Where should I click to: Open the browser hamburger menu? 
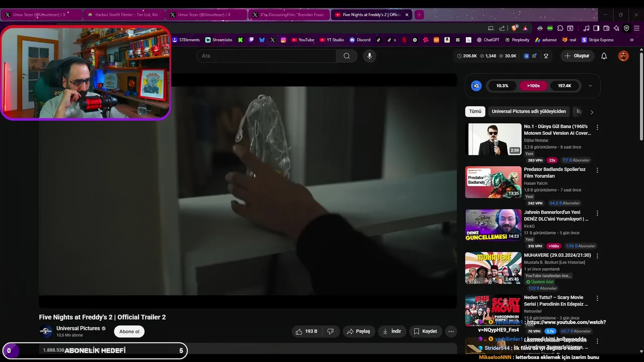[636, 28]
